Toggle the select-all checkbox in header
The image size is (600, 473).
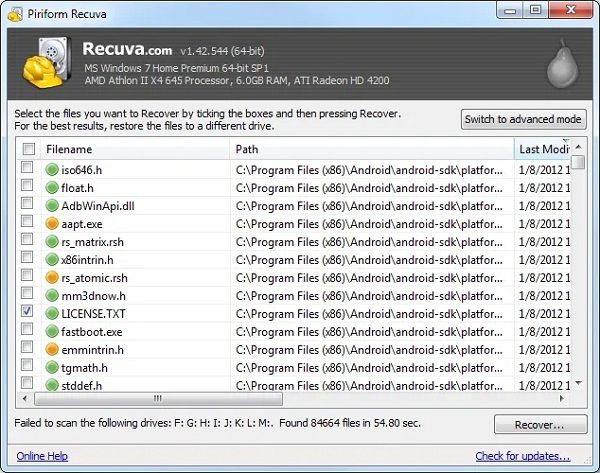pos(29,149)
